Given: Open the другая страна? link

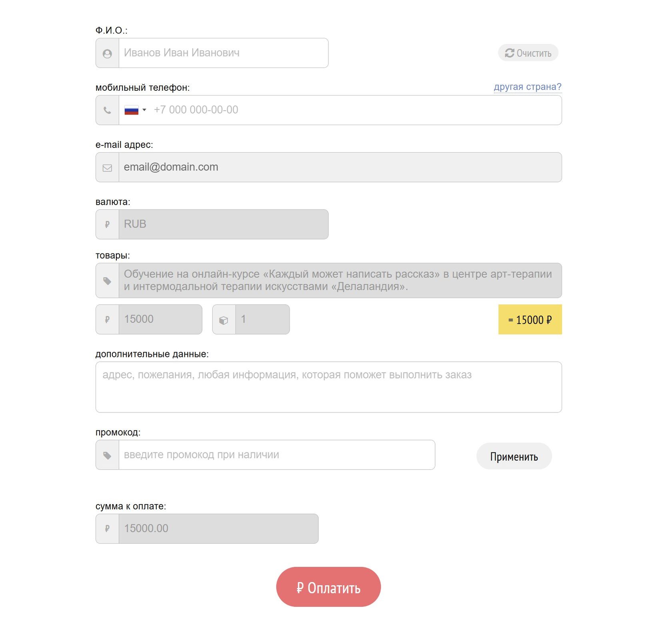Looking at the screenshot, I should click(528, 87).
